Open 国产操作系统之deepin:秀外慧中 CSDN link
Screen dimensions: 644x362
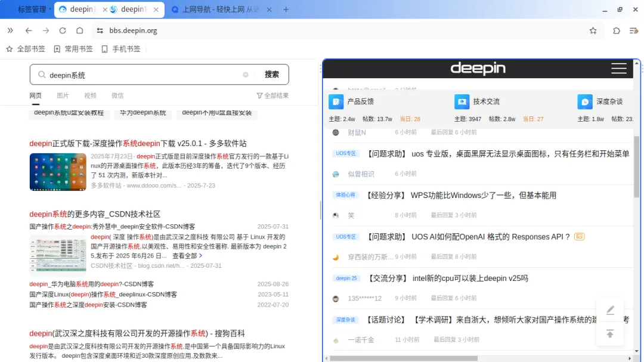tap(112, 227)
